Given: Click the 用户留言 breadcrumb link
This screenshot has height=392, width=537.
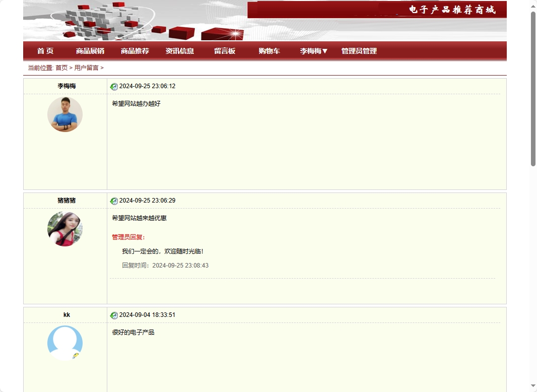Looking at the screenshot, I should pos(87,68).
